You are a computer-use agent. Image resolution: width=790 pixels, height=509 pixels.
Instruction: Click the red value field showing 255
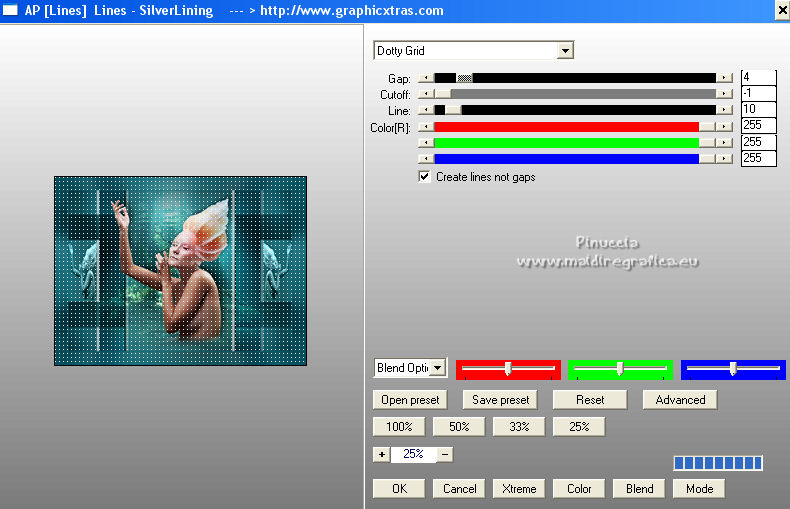click(759, 126)
